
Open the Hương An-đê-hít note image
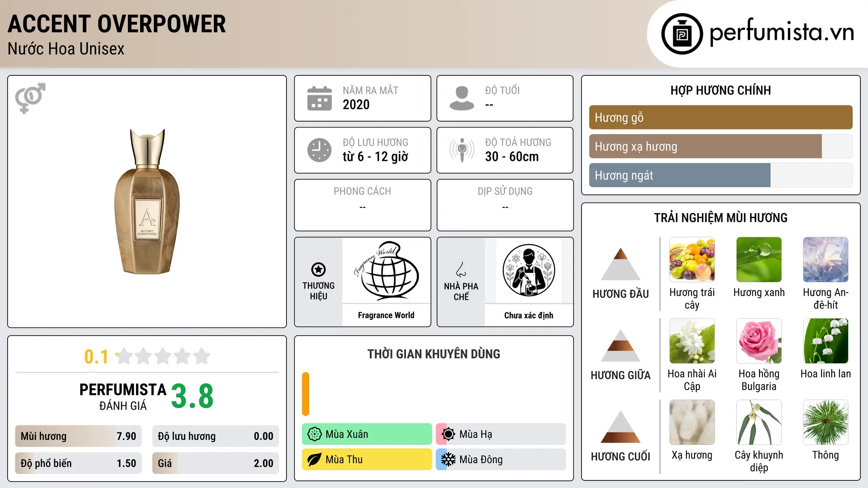826,259
